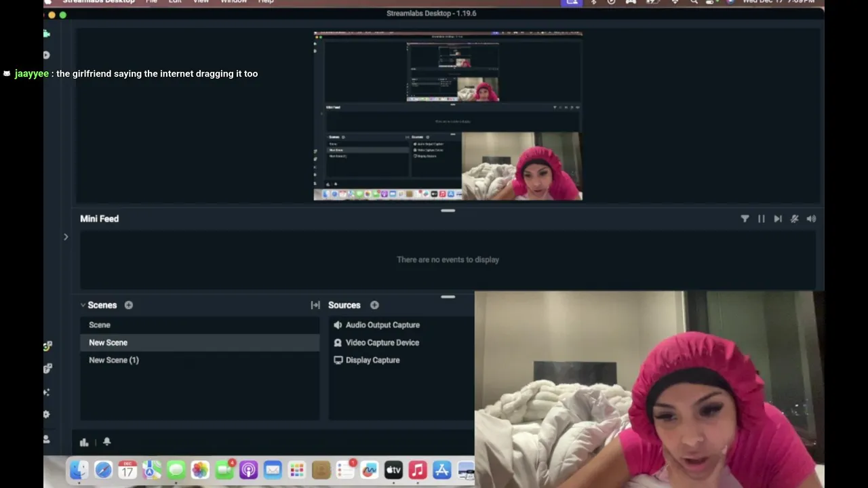
Task: Pause the Mini Feed alert queue
Action: (x=761, y=219)
